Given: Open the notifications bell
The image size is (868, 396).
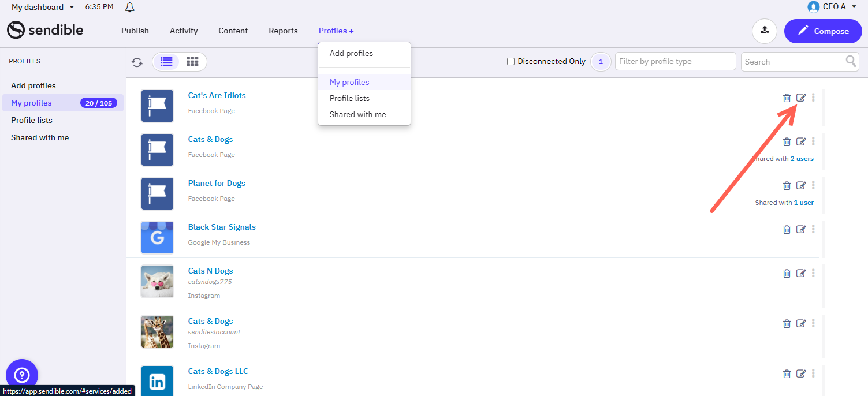Looking at the screenshot, I should click(130, 7).
